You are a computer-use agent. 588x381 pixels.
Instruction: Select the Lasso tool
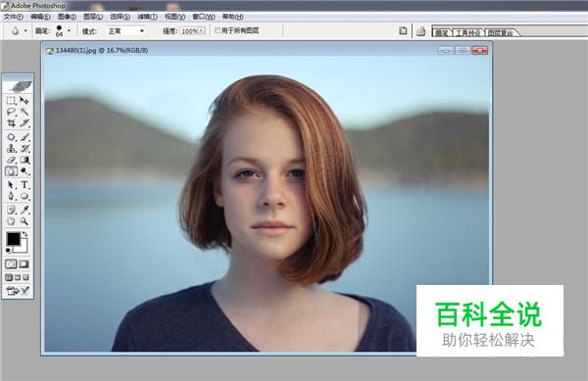point(11,112)
